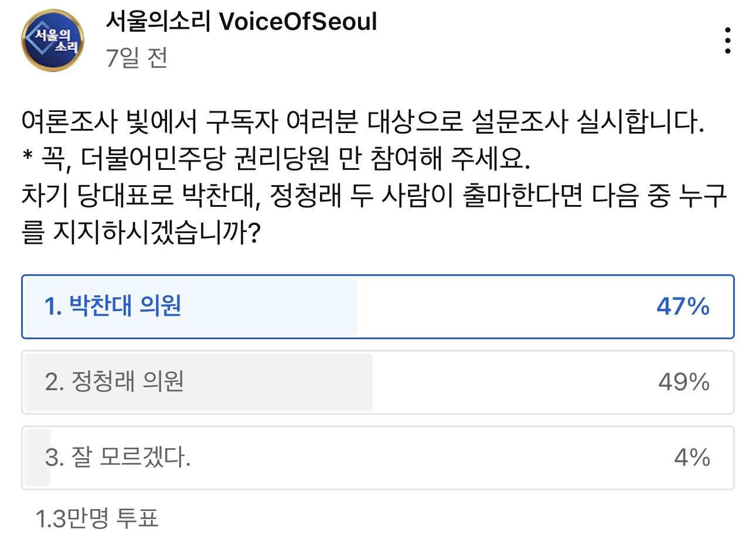
Task: Click the '잘 모르겠다.' label text
Action: tap(131, 457)
